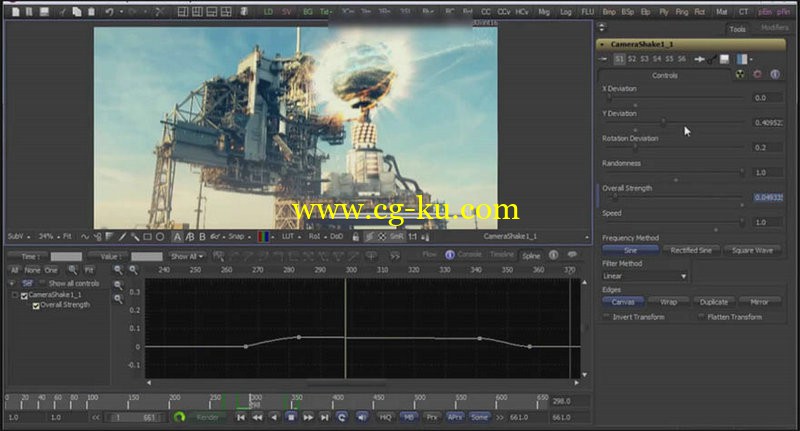Add a Saver with the SV tool button
Screen dimensions: 800x431
pos(287,11)
